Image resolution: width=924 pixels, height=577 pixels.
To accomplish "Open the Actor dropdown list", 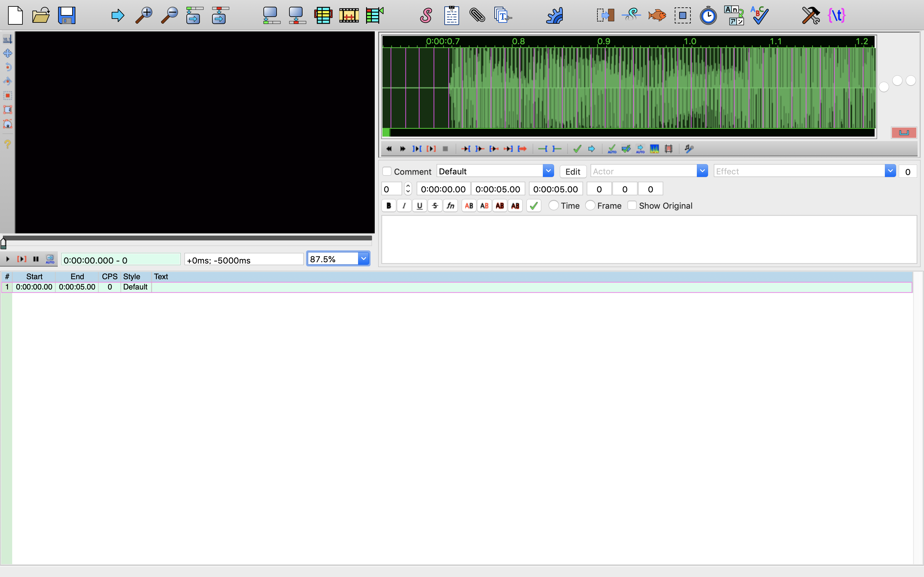I will [x=702, y=171].
